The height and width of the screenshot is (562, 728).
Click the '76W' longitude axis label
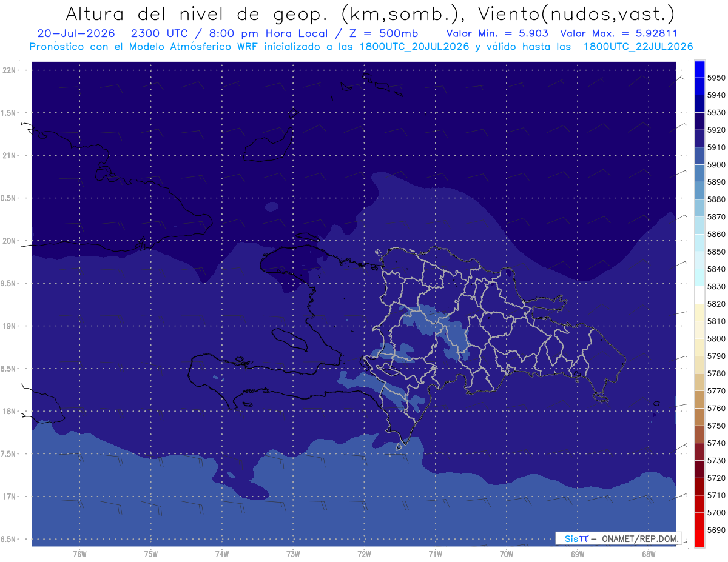(79, 554)
